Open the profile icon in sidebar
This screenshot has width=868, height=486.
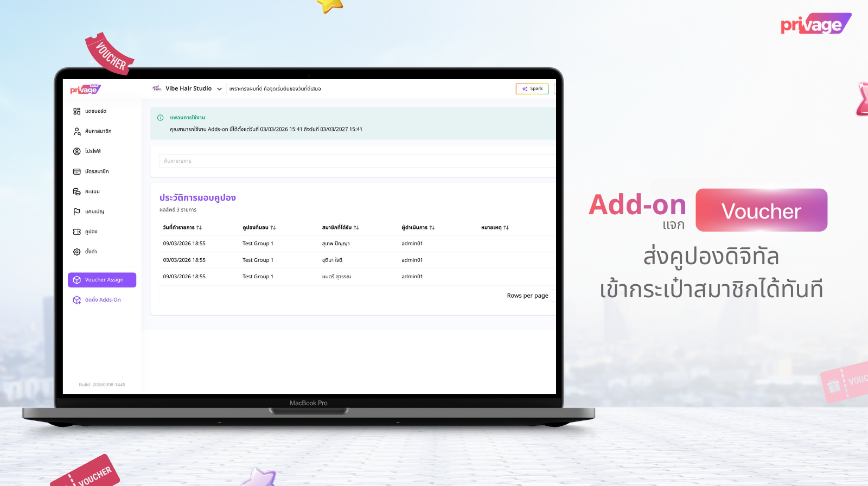click(77, 151)
